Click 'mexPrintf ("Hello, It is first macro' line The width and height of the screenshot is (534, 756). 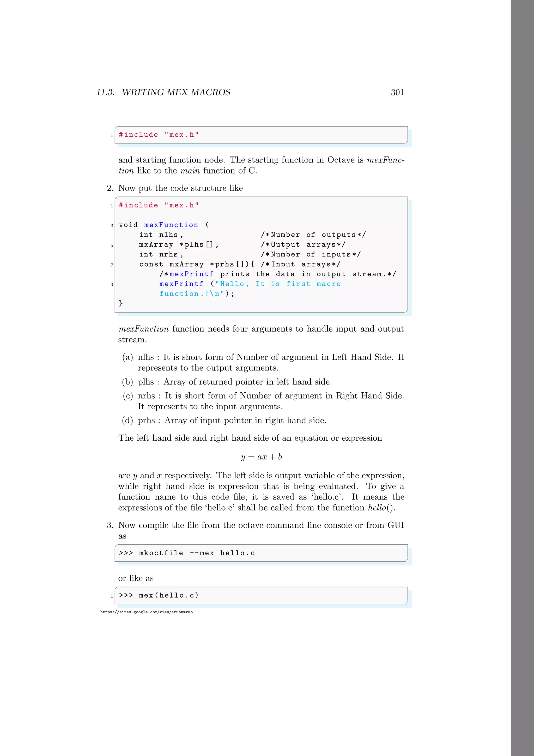coord(250,284)
